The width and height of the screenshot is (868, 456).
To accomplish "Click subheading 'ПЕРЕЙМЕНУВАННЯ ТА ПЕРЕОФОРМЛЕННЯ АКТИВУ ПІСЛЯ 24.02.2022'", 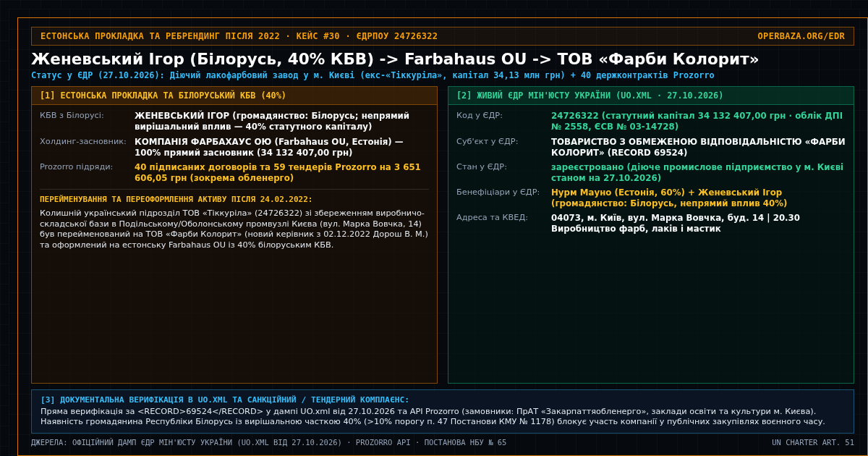I will 176,199.
